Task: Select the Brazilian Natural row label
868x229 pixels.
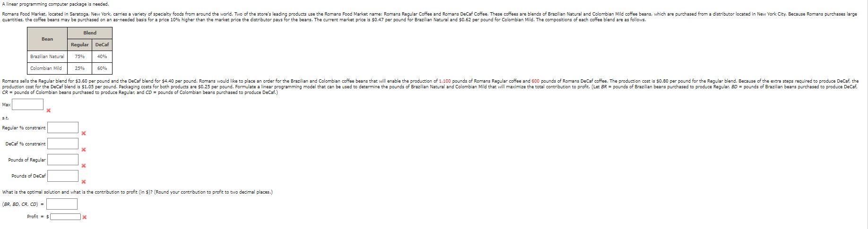Action: coord(47,57)
